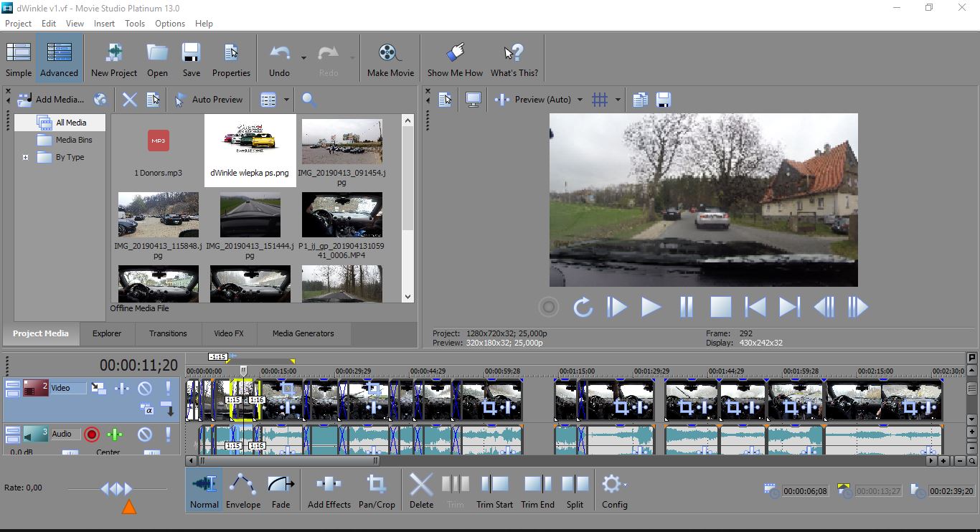980x532 pixels.
Task: Arm the Audio track for recording
Action: 92,434
